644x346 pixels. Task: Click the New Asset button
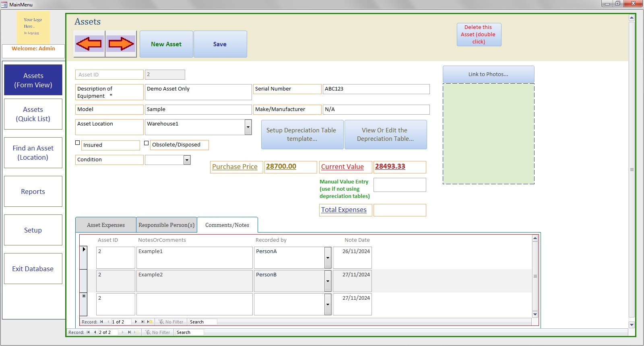coord(166,44)
